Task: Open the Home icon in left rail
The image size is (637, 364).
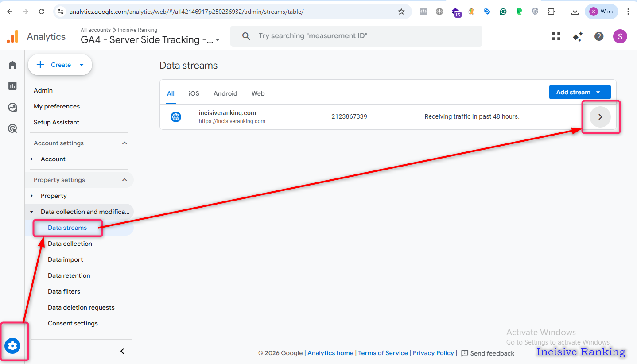Action: click(x=12, y=65)
